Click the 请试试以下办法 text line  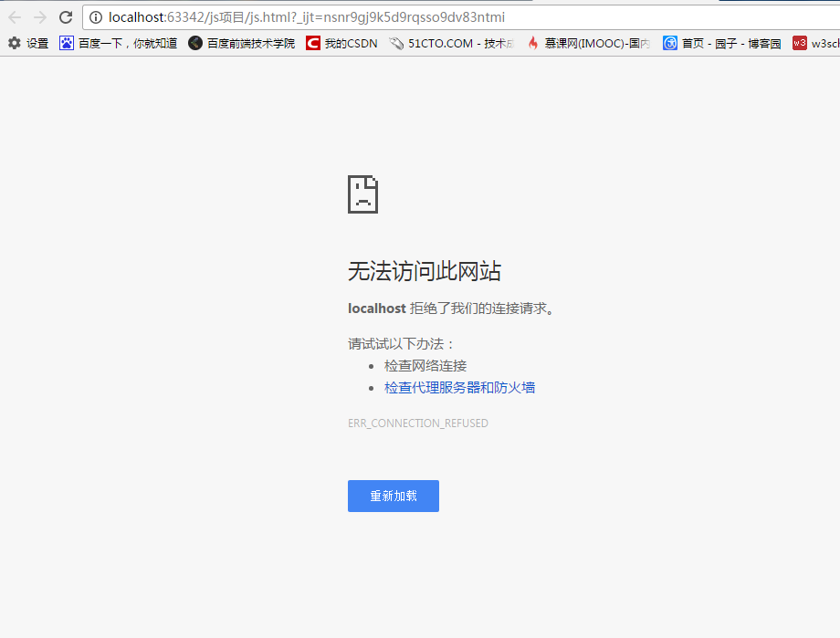[401, 344]
